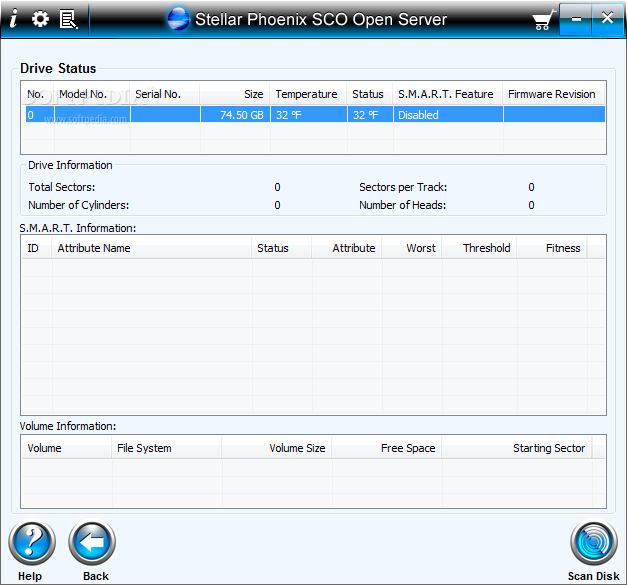Click Attribute Name column header
The width and height of the screenshot is (627, 585).
(x=152, y=248)
